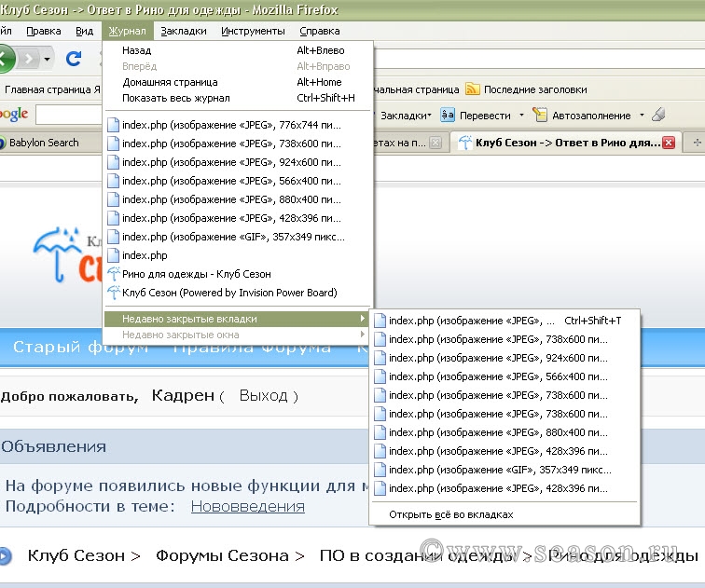Reopen closed tab JPEG 924x600 in submenu
Viewport: 705px width, 588px height.
[505, 358]
